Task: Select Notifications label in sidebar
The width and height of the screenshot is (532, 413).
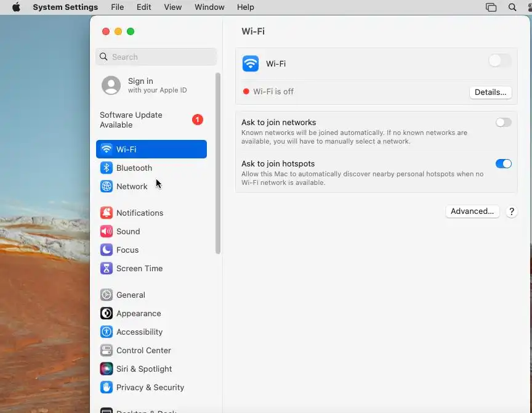Action: 140,213
